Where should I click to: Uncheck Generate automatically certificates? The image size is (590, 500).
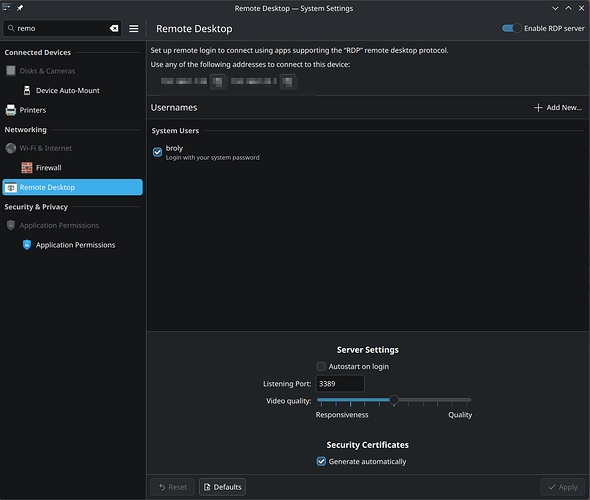point(321,461)
